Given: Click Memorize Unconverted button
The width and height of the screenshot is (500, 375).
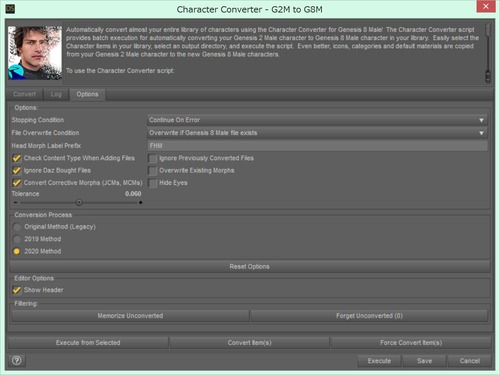Looking at the screenshot, I should [130, 316].
